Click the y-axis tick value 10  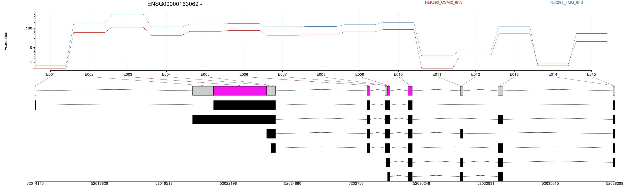coord(30,48)
